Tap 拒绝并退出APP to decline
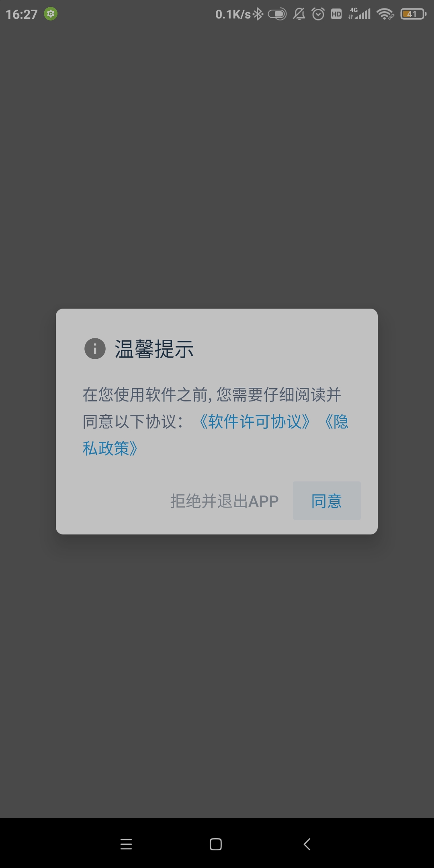 [224, 501]
